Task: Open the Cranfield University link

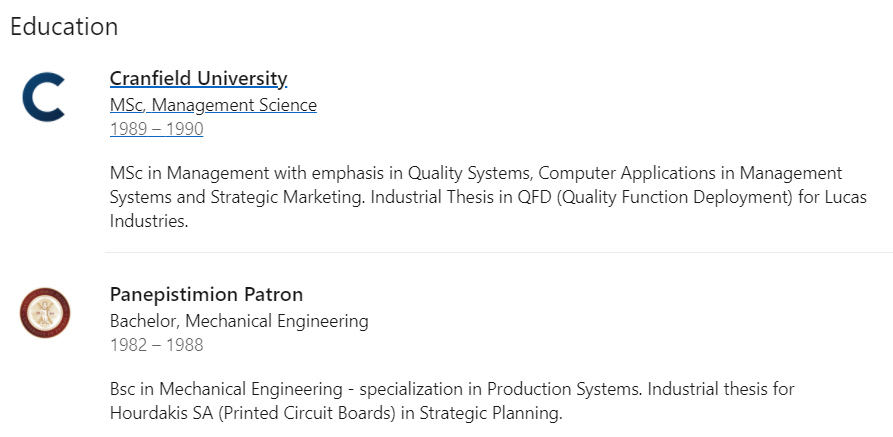Action: pyautogui.click(x=198, y=78)
